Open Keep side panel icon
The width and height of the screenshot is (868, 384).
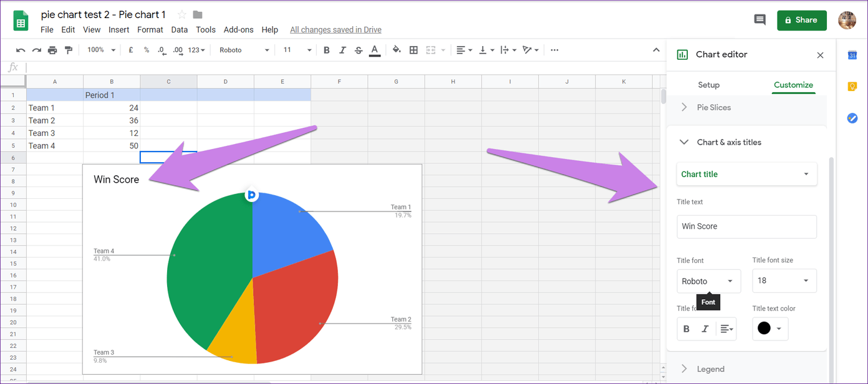[x=852, y=87]
